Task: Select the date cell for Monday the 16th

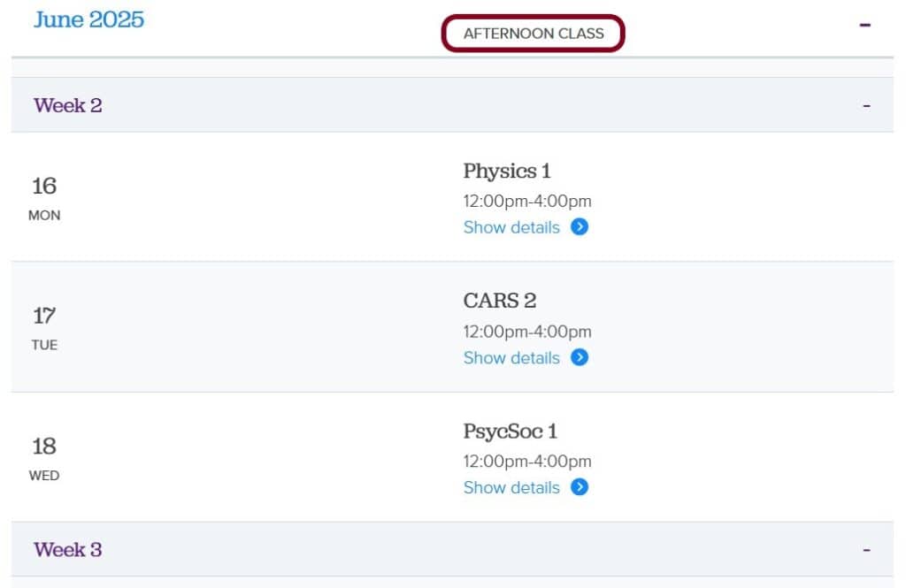Action: point(45,196)
